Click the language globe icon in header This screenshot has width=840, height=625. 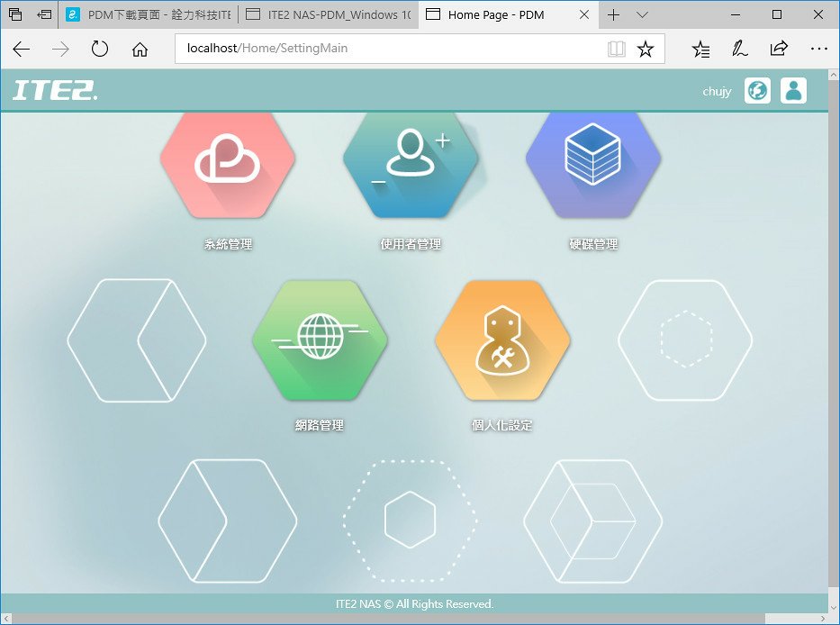[x=757, y=91]
